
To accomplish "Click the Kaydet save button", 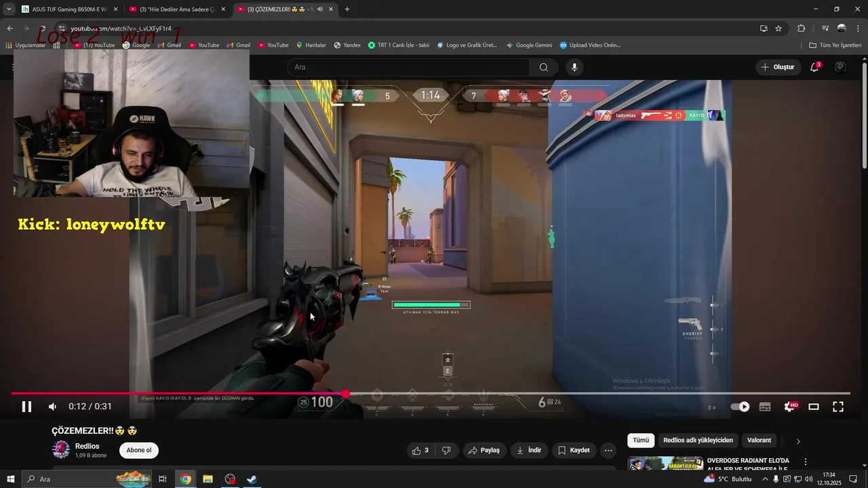I will click(574, 450).
